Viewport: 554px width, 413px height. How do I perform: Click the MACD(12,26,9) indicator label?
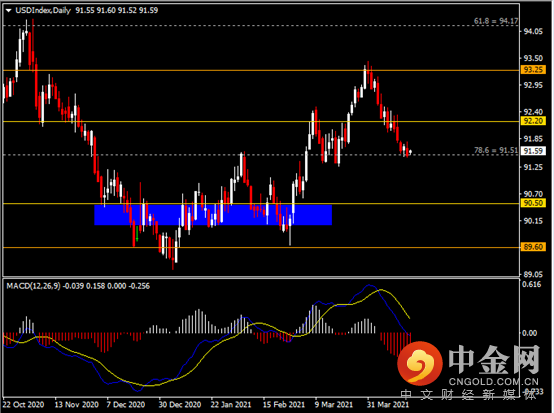pyautogui.click(x=33, y=286)
